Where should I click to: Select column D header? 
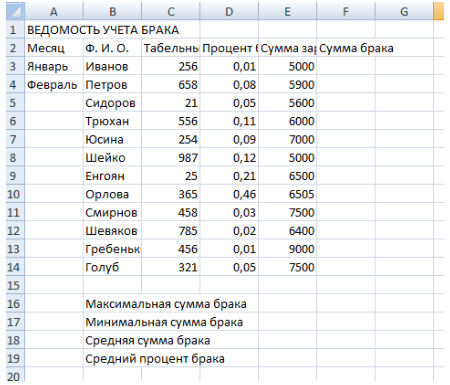click(229, 12)
